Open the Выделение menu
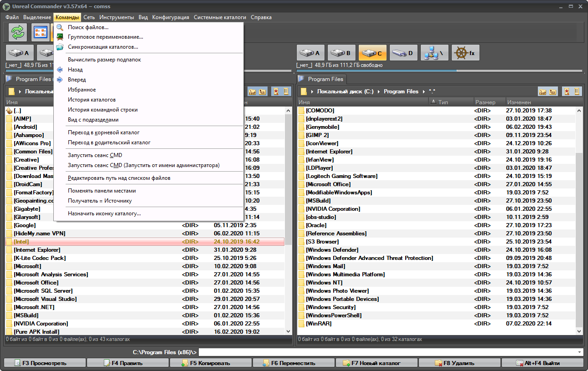 click(x=37, y=17)
